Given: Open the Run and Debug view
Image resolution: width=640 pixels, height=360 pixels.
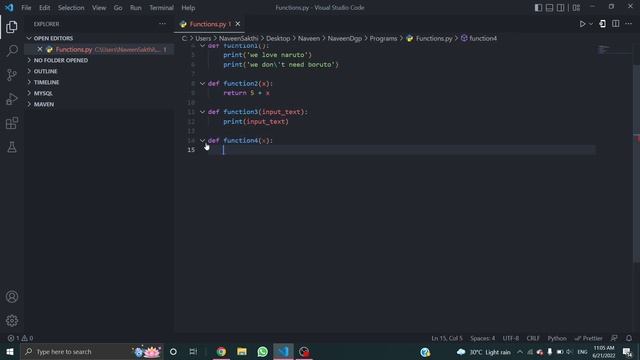Looking at the screenshot, I should coord(12,99).
